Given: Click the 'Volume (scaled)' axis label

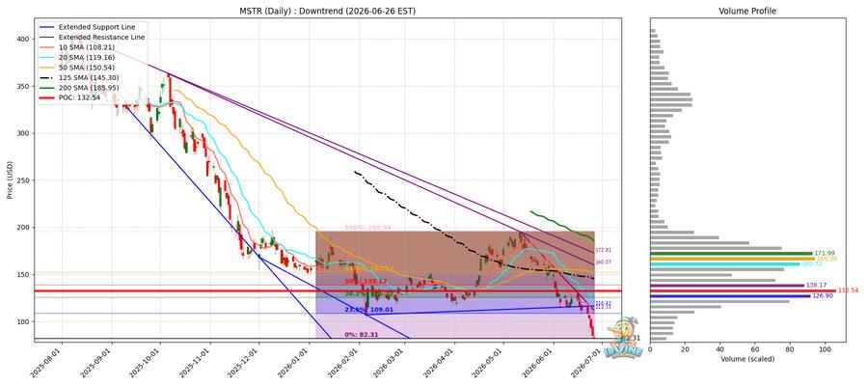Looking at the screenshot, I should pos(747,359).
